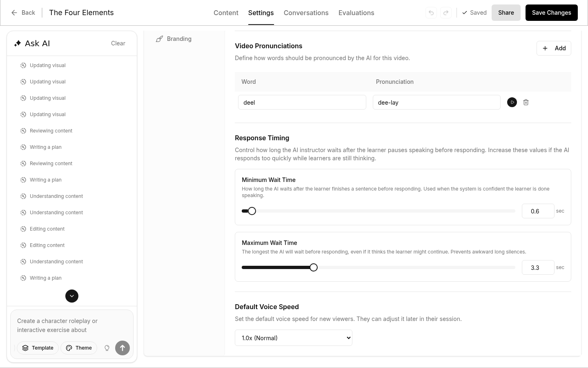Click the Maximum Wait Time slider handle
This screenshot has height=368, width=588.
[313, 267]
